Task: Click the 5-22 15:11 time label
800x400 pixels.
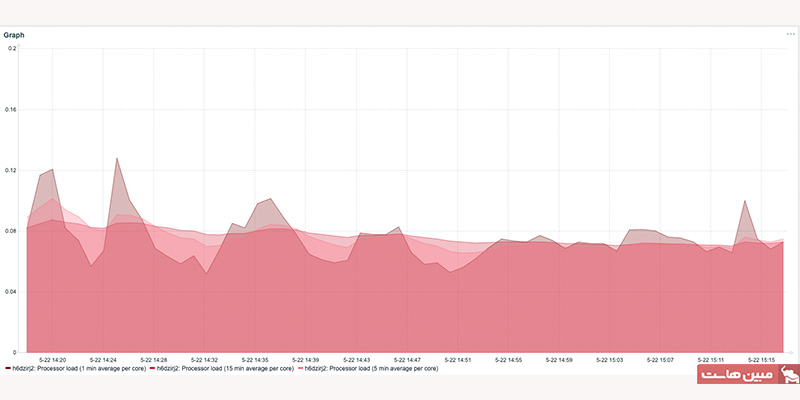Action: click(711, 360)
